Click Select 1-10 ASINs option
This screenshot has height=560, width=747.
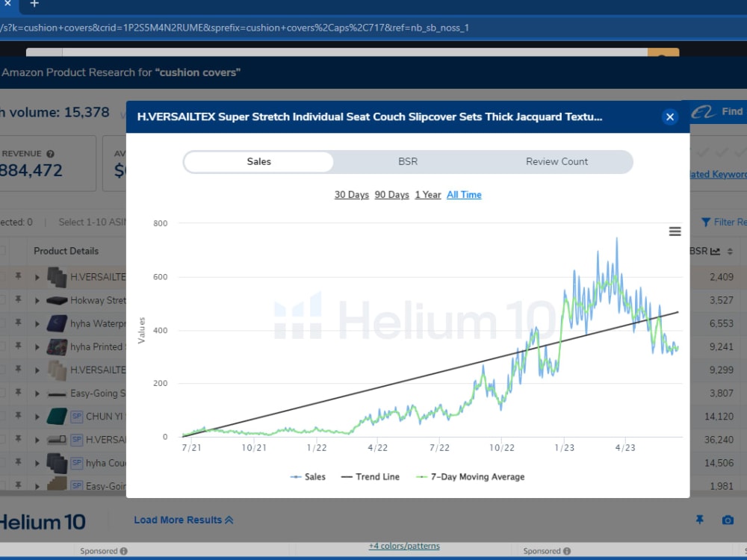(x=92, y=223)
